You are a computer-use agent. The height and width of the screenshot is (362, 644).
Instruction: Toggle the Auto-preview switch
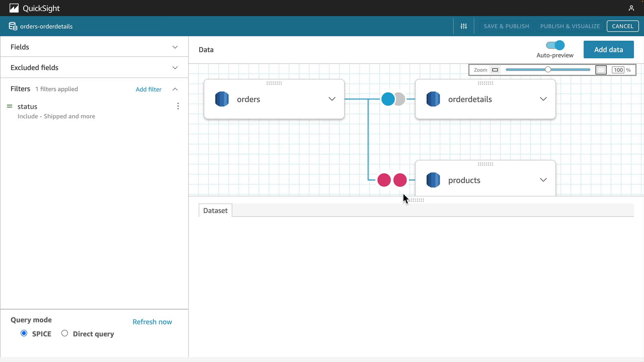(555, 45)
